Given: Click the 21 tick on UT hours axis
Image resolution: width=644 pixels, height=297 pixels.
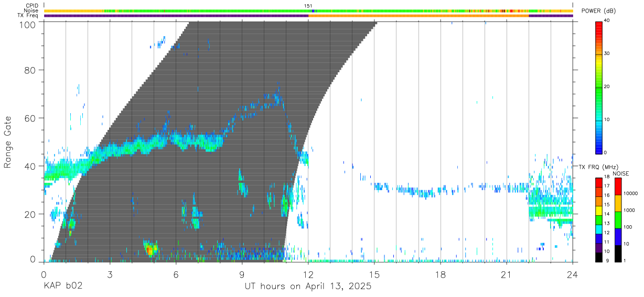Looking at the screenshot, I should (x=507, y=274).
